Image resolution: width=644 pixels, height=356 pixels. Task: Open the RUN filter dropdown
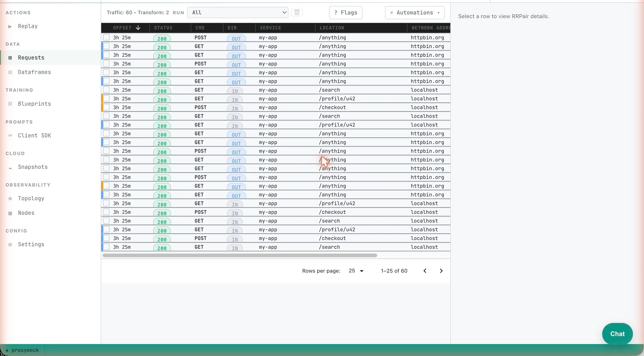point(238,12)
